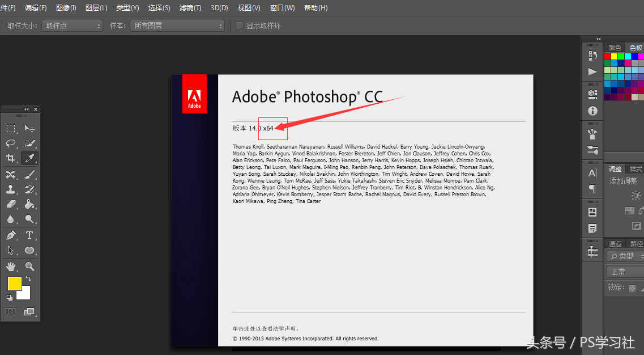Select the Brush tool
This screenshot has height=355, width=644.
tap(29, 175)
